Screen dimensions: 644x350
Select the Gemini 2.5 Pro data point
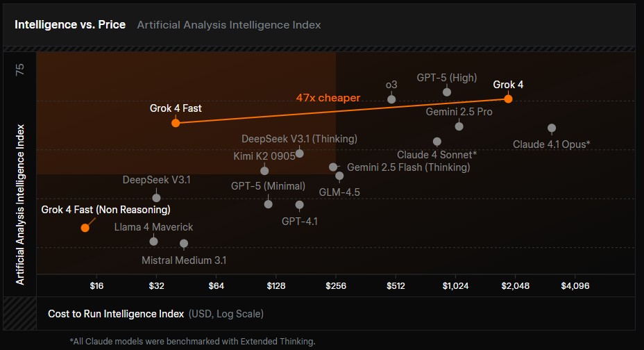click(x=459, y=126)
